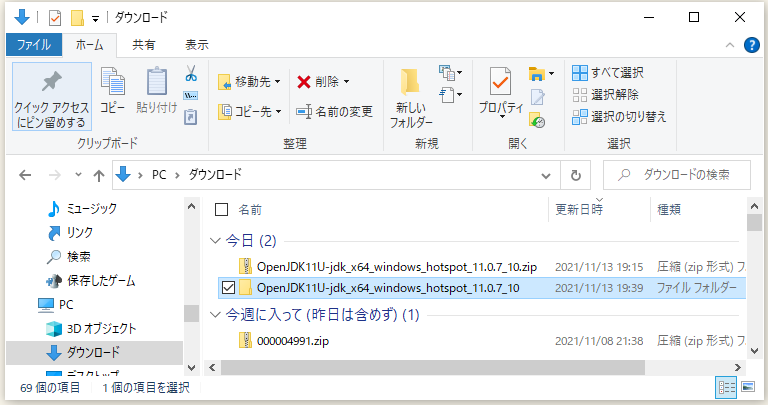Select リンク in navigation pane
The width and height of the screenshot is (768, 405).
pyautogui.click(x=70, y=233)
